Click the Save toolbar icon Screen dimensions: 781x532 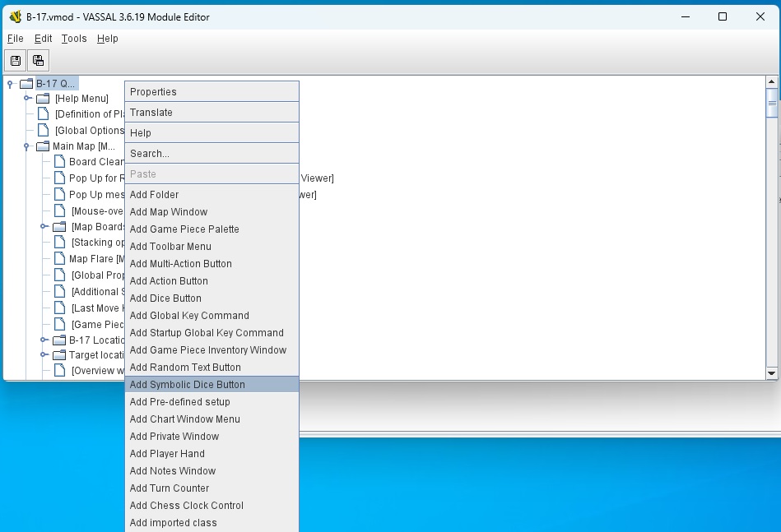16,61
